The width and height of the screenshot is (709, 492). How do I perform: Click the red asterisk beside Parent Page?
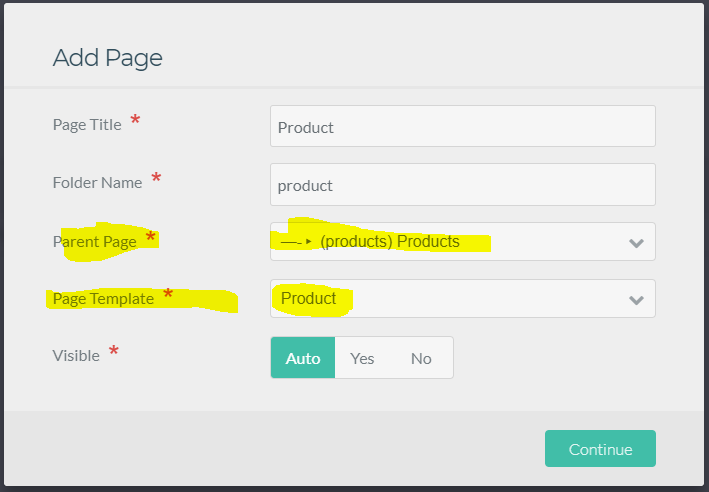coord(151,238)
